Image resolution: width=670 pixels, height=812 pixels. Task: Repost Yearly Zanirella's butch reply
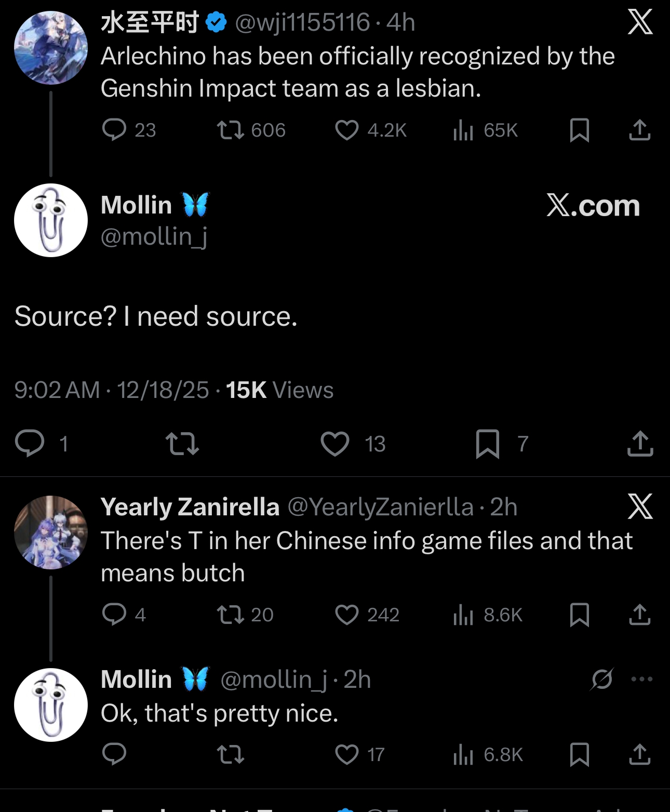click(231, 615)
